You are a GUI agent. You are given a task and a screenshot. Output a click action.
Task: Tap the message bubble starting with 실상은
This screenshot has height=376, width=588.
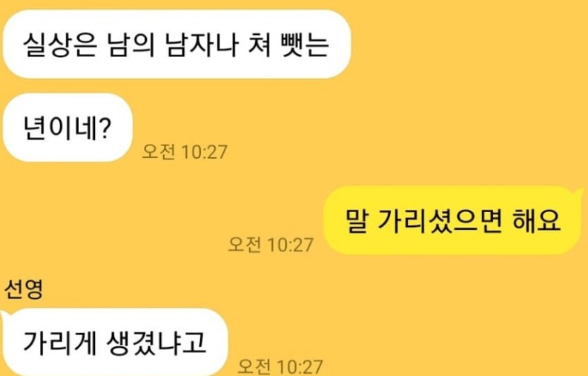pyautogui.click(x=176, y=44)
